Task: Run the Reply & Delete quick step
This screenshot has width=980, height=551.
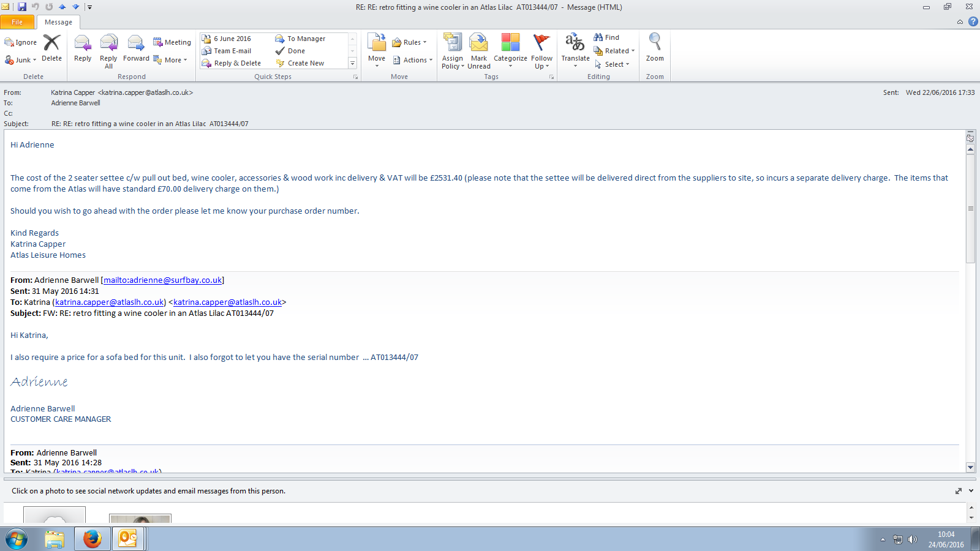Action: click(232, 63)
